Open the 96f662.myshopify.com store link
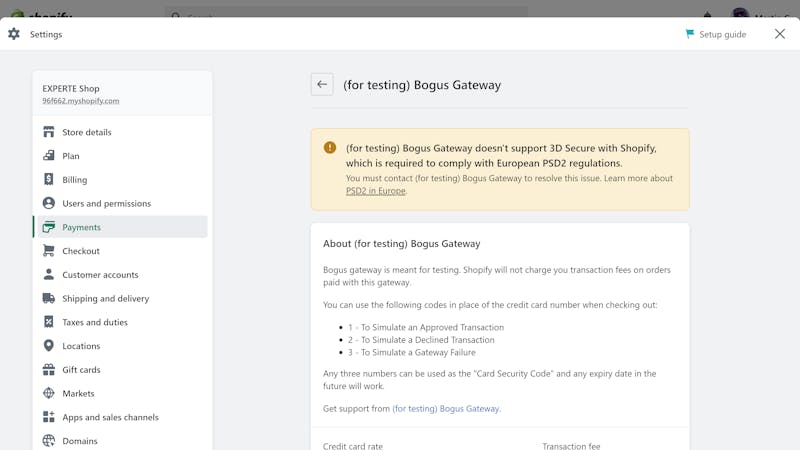 81,101
